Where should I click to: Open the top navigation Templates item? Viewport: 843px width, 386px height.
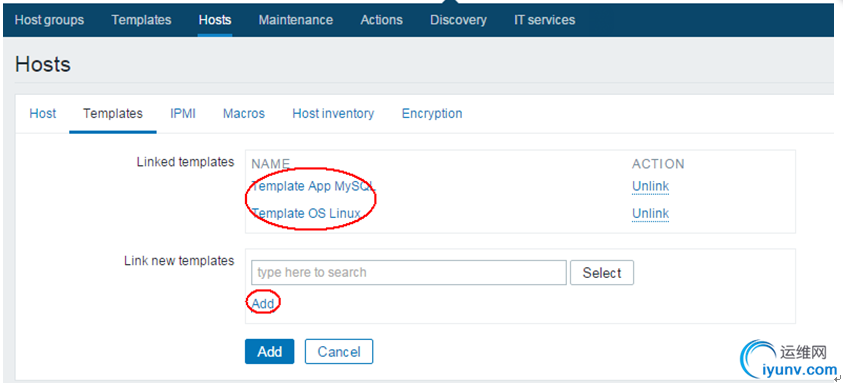141,20
